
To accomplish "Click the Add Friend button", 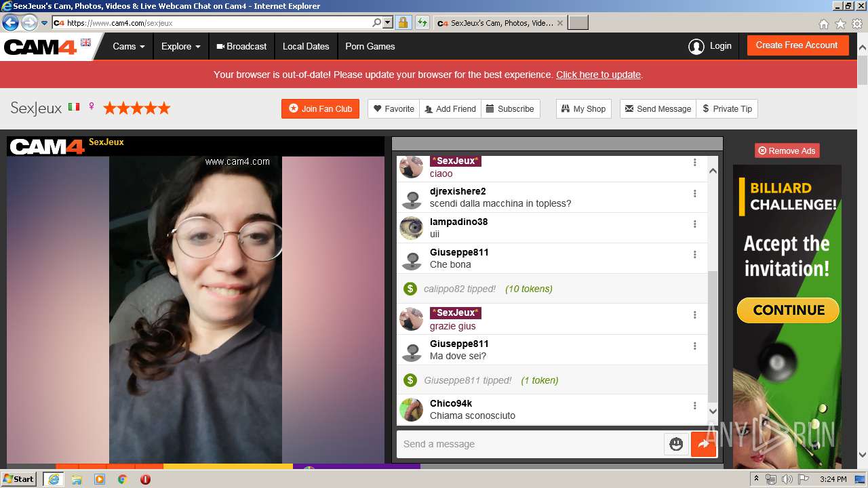I will (x=450, y=108).
